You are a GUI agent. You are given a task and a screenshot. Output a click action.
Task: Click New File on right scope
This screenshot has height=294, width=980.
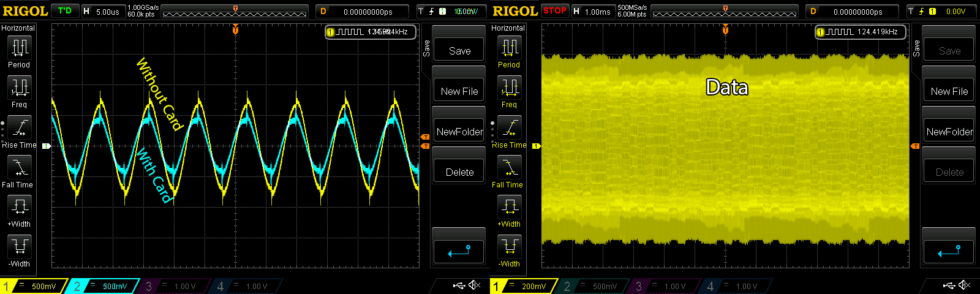(x=949, y=91)
